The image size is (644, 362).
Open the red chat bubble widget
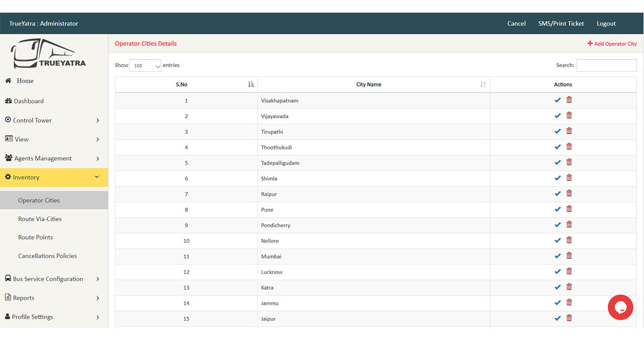pos(620,307)
